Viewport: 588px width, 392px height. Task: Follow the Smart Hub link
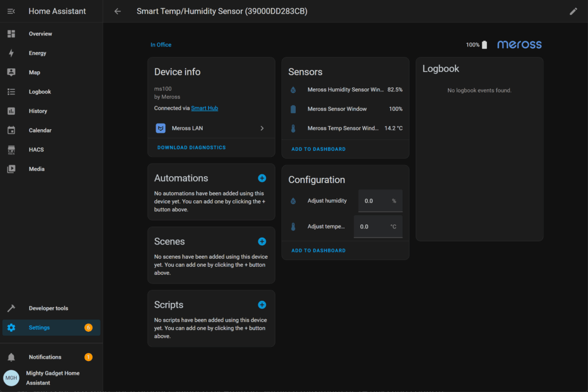tap(204, 108)
